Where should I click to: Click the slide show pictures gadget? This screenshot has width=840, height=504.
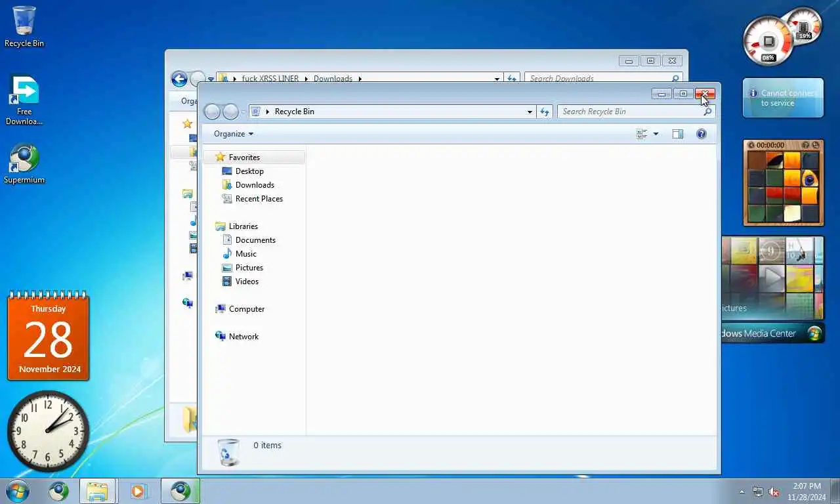[772, 278]
